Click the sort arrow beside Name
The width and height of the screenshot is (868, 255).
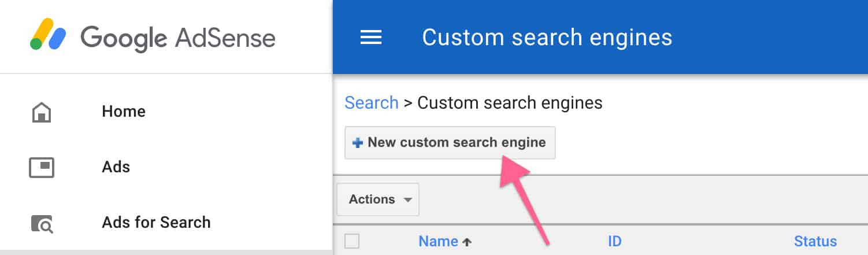pos(467,242)
